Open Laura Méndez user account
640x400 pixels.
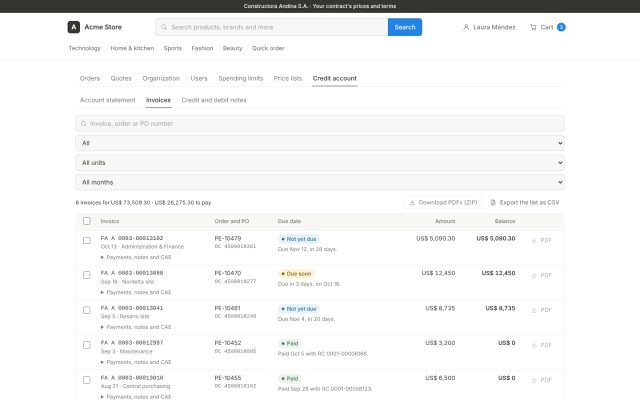tap(489, 27)
